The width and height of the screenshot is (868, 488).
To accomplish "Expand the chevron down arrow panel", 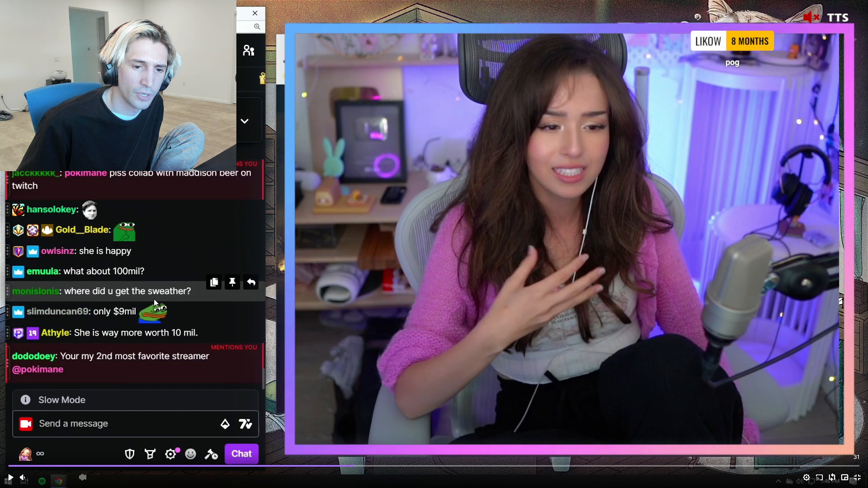I will tap(245, 121).
